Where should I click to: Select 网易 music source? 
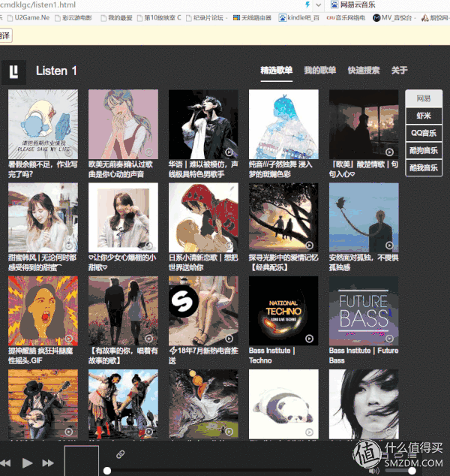click(x=424, y=98)
